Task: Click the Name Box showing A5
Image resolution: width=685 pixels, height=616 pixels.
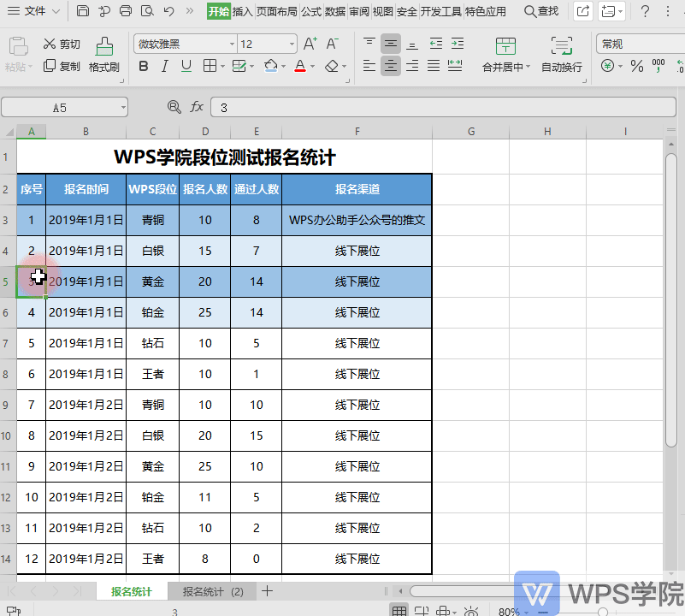Action: (60, 108)
